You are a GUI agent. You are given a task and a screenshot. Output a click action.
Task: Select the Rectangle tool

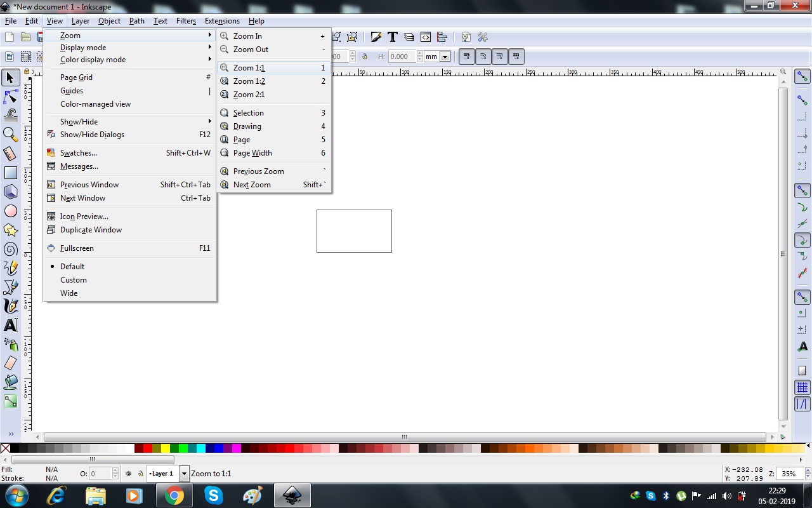[10, 173]
